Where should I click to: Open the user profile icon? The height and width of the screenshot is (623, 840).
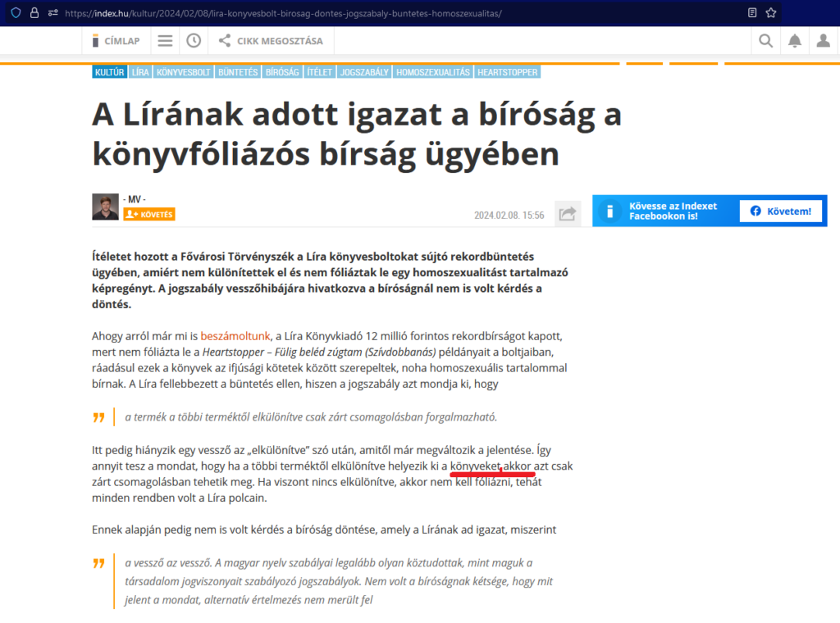coord(824,40)
